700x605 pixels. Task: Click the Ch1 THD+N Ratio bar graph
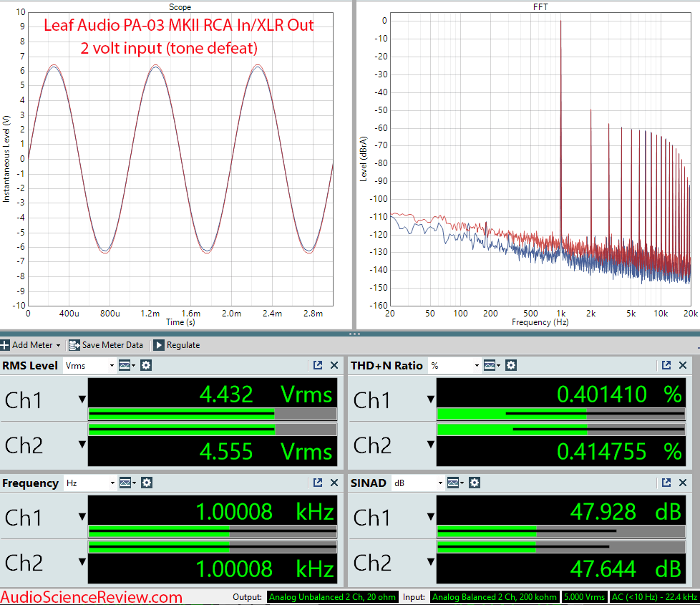561,414
